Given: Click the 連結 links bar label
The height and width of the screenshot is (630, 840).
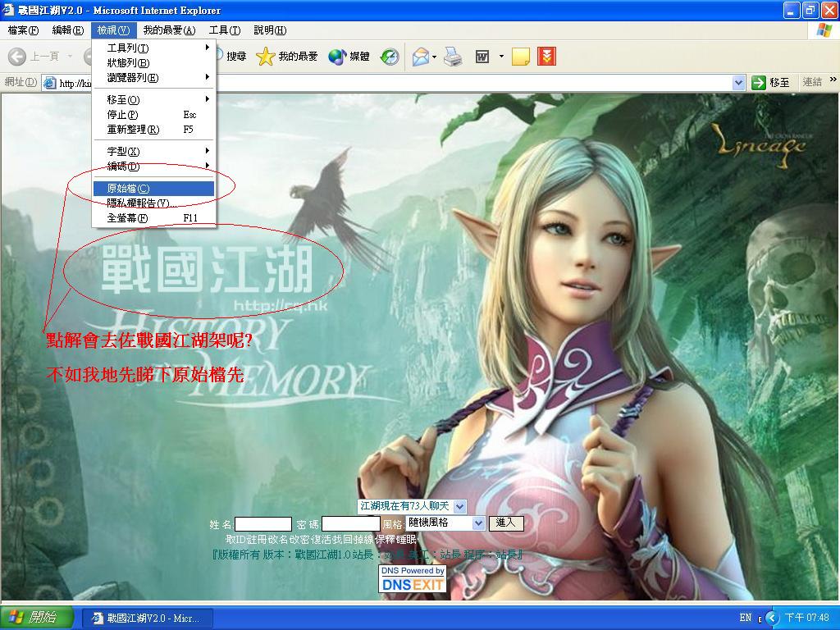Looking at the screenshot, I should 812,83.
